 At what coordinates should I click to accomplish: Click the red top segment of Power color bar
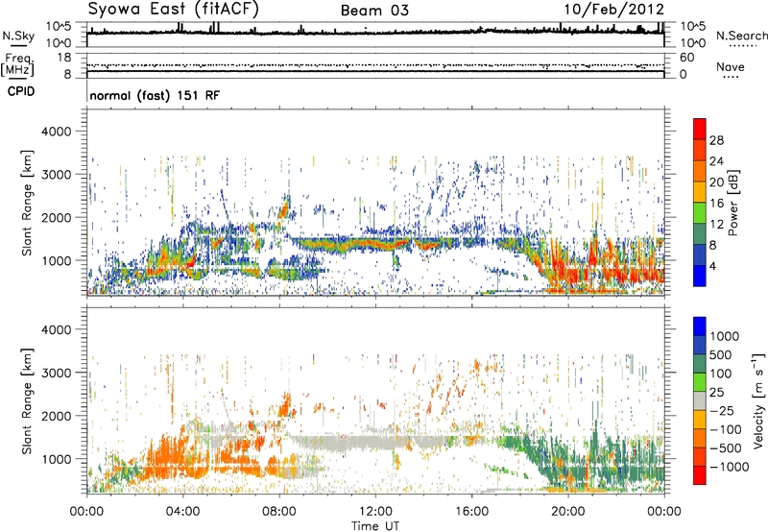point(700,129)
